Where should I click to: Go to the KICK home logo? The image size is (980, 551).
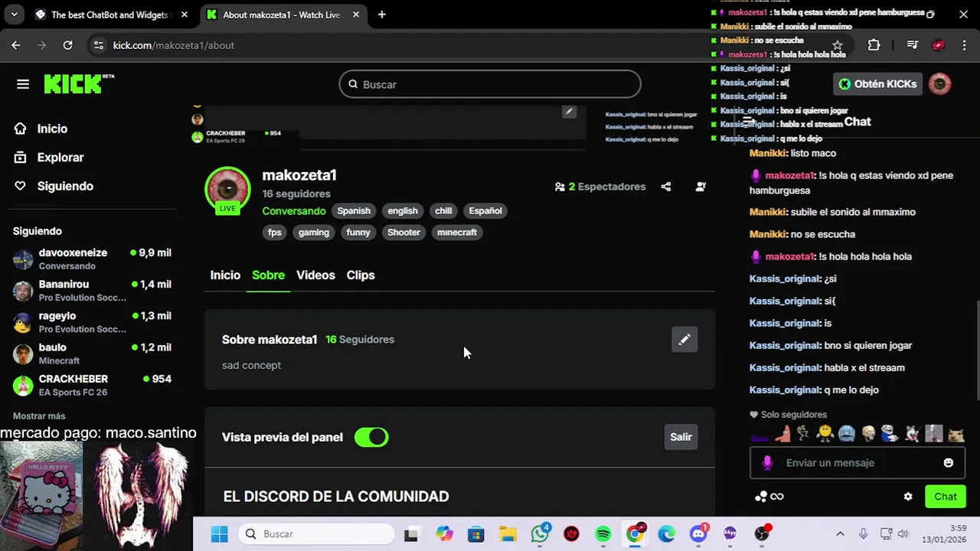(79, 83)
